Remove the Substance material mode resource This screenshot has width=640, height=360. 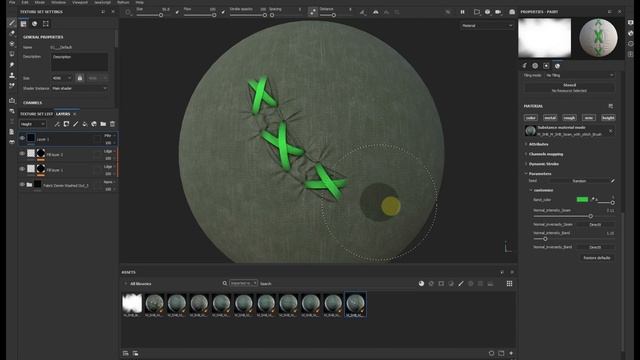pos(611,131)
